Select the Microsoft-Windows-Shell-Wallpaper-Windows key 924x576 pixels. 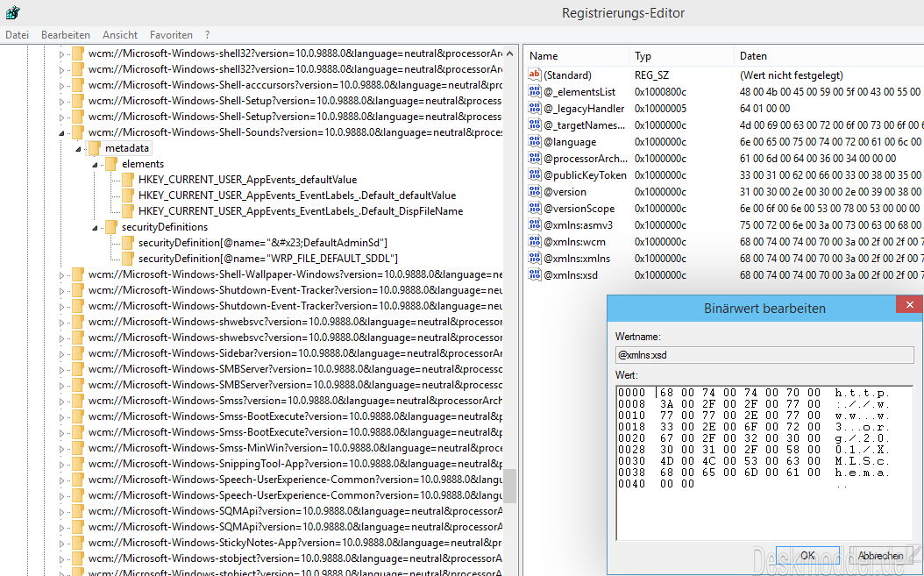tap(295, 274)
